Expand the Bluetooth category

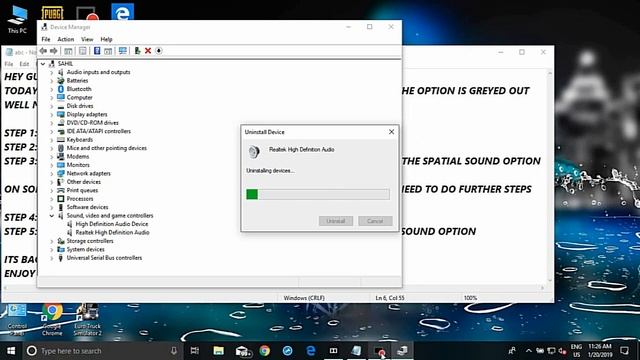pyautogui.click(x=51, y=89)
